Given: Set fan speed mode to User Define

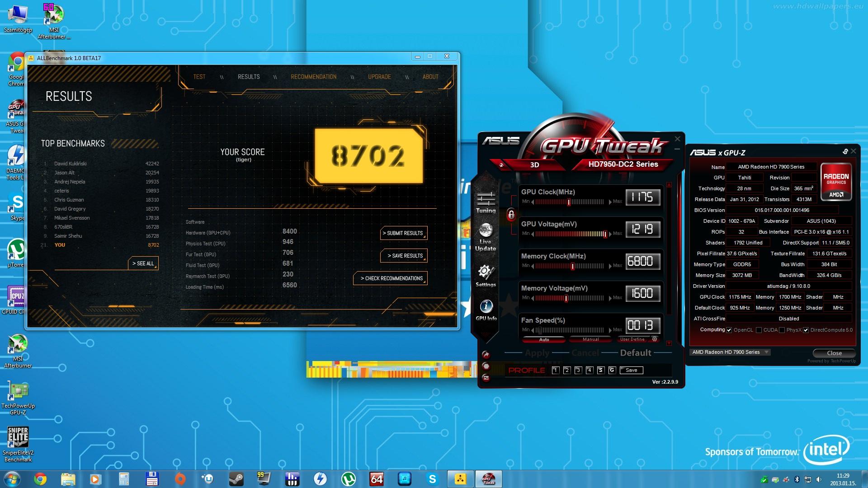Looking at the screenshot, I should click(x=632, y=339).
